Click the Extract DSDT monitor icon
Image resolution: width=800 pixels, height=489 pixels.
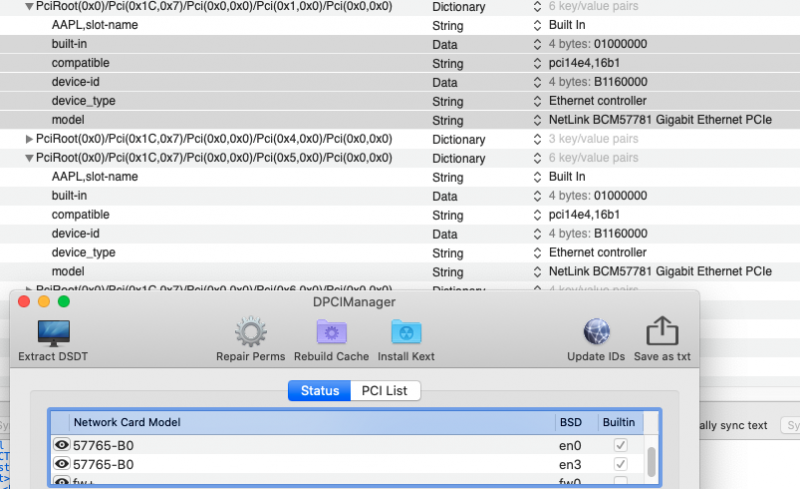click(54, 332)
